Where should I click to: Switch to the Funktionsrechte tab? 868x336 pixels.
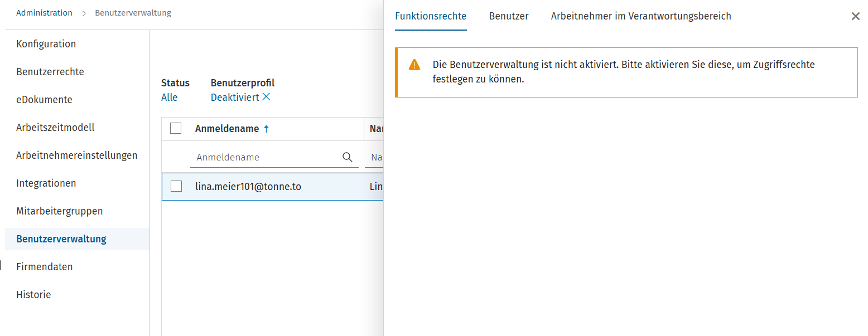coord(431,16)
